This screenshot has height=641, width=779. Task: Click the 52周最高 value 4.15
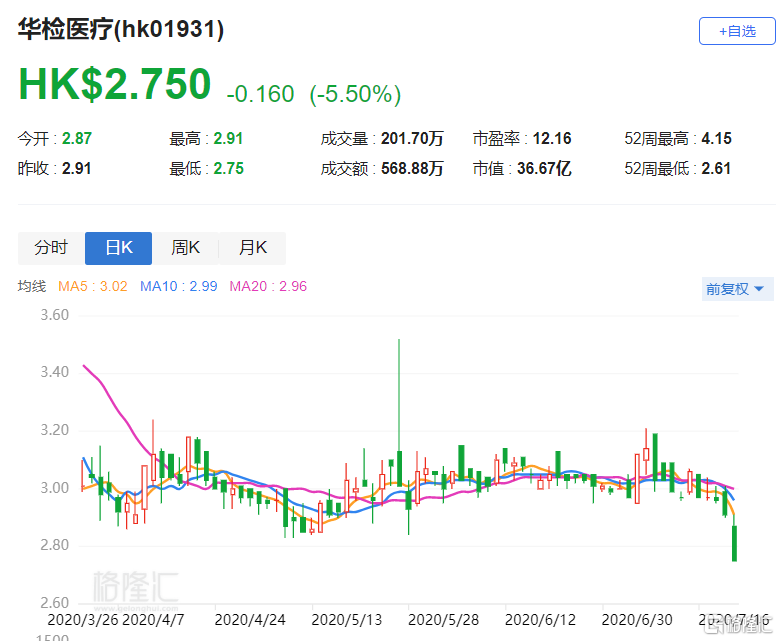[x=716, y=139]
